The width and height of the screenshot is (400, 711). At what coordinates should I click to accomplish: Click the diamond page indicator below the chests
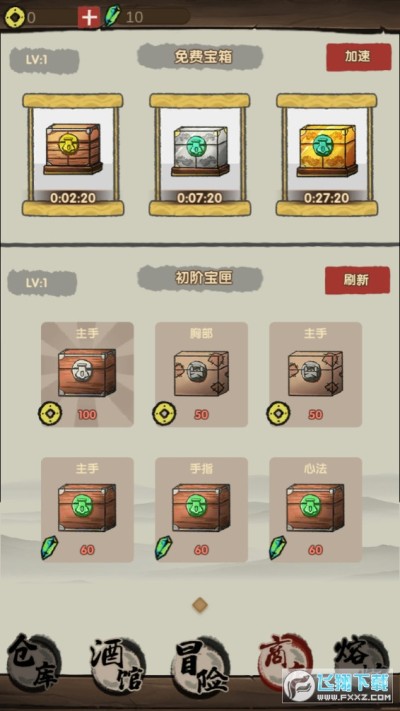(200, 604)
